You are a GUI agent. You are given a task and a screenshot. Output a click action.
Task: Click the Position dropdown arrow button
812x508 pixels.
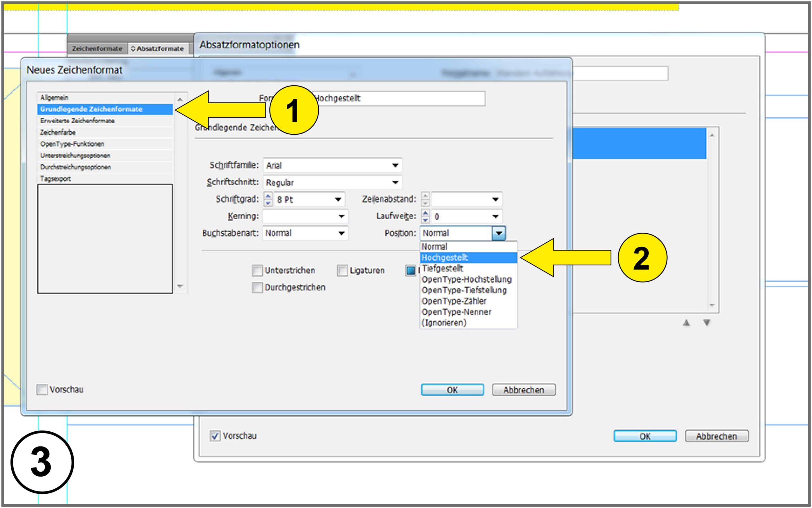click(499, 233)
